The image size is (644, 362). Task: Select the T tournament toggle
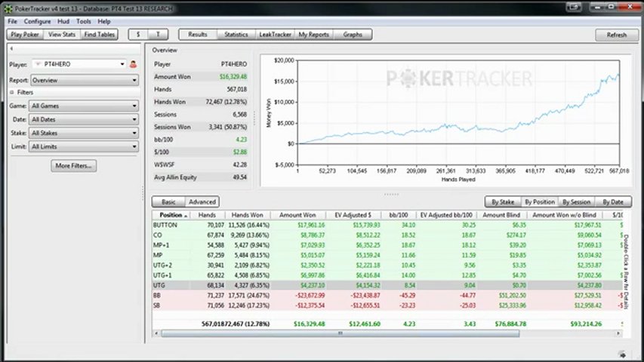pyautogui.click(x=158, y=35)
